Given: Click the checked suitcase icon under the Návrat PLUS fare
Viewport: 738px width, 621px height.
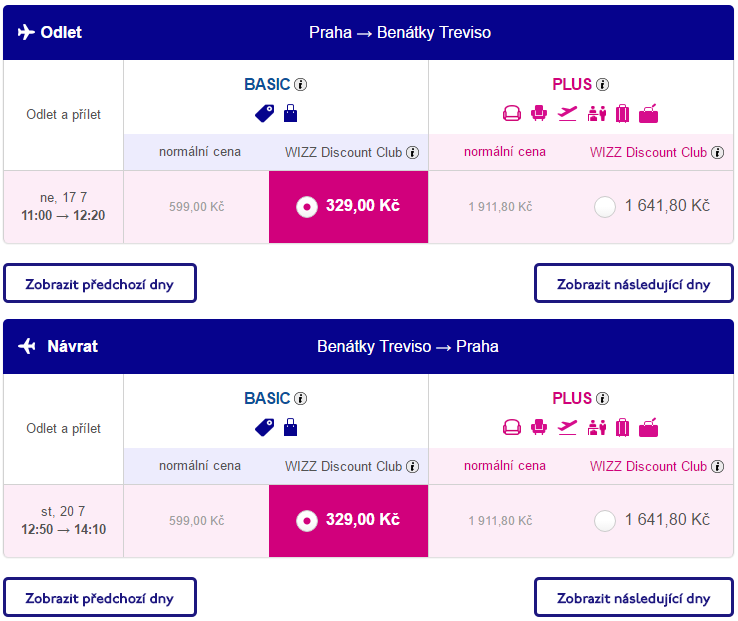Looking at the screenshot, I should pos(622,427).
